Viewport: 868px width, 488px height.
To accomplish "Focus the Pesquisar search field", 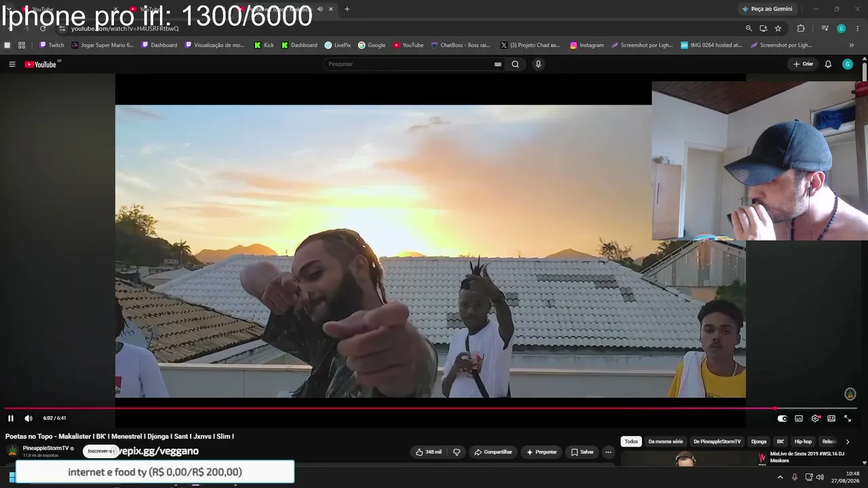I will 409,64.
